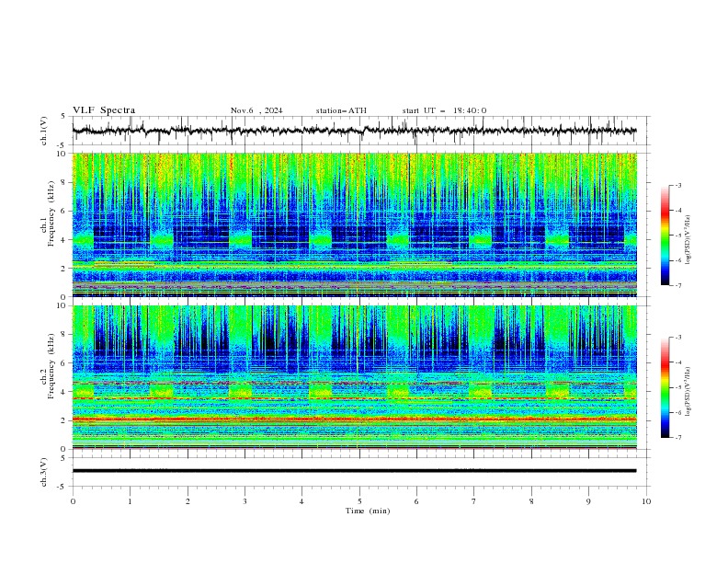
Task: Click time axis tick label "5"
Action: [359, 501]
